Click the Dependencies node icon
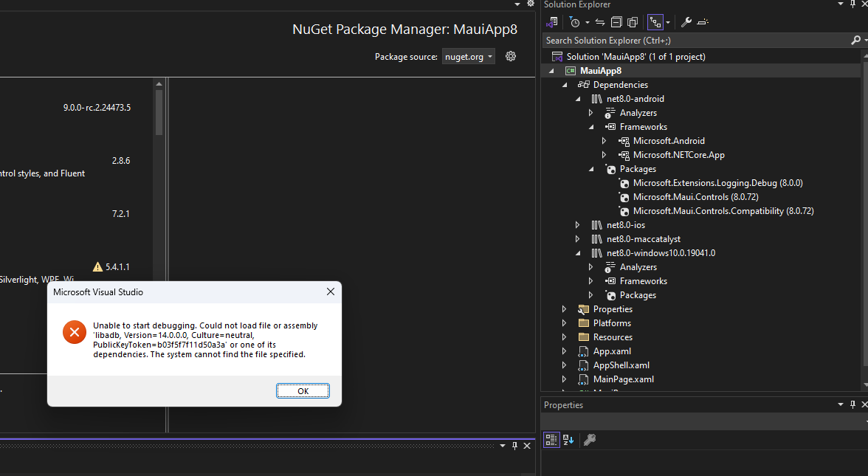The width and height of the screenshot is (868, 476). click(583, 85)
